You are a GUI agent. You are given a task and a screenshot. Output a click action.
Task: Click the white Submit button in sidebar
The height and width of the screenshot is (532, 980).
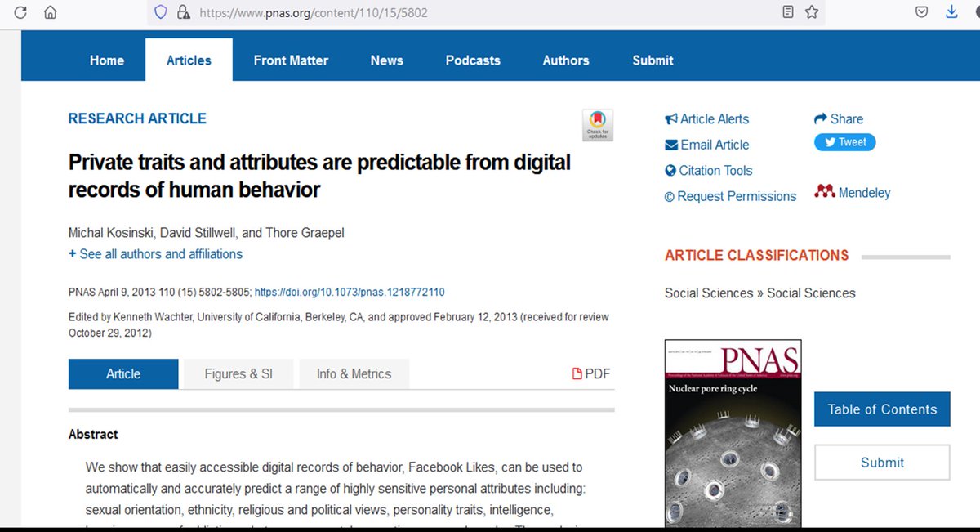pos(882,463)
